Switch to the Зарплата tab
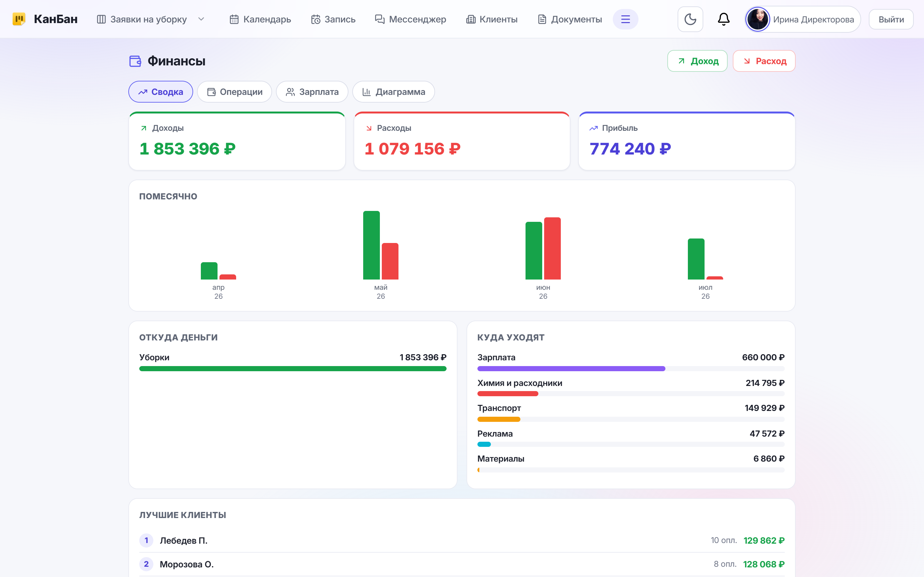Screen dimensions: 924x577 [x=312, y=92]
